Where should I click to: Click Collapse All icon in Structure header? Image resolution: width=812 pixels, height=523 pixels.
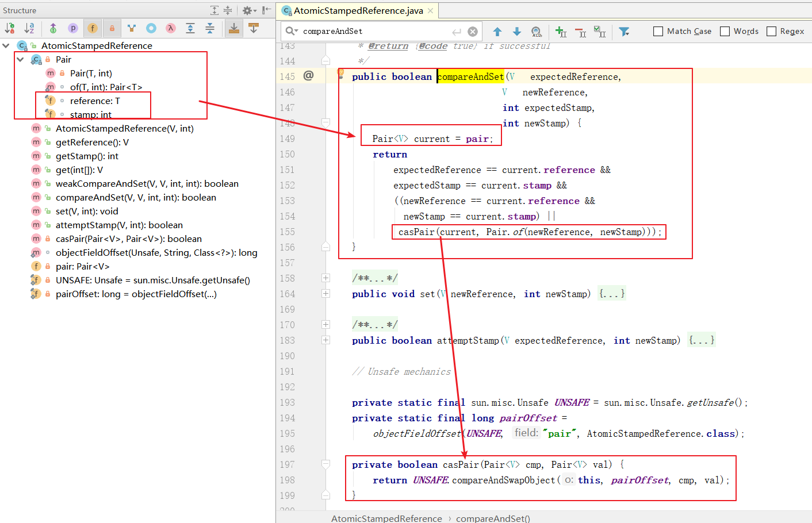pyautogui.click(x=228, y=10)
